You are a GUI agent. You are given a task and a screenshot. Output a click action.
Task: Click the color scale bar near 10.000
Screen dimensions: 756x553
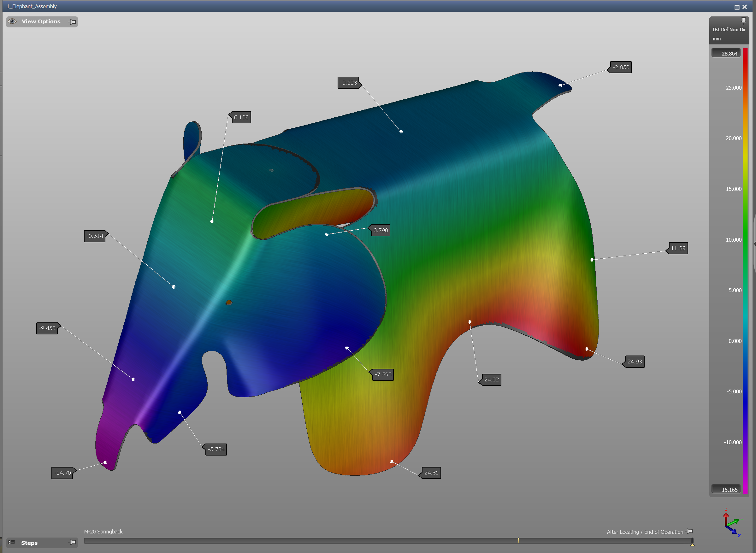pos(745,240)
